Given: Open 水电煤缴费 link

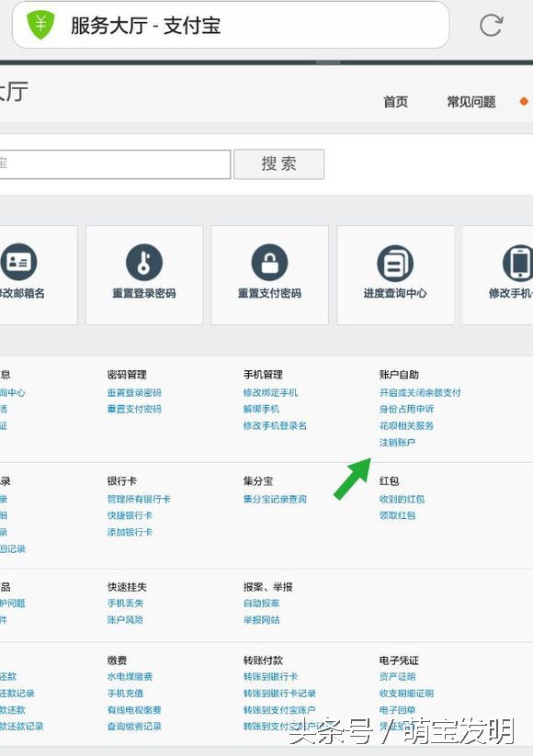Looking at the screenshot, I should (130, 676).
